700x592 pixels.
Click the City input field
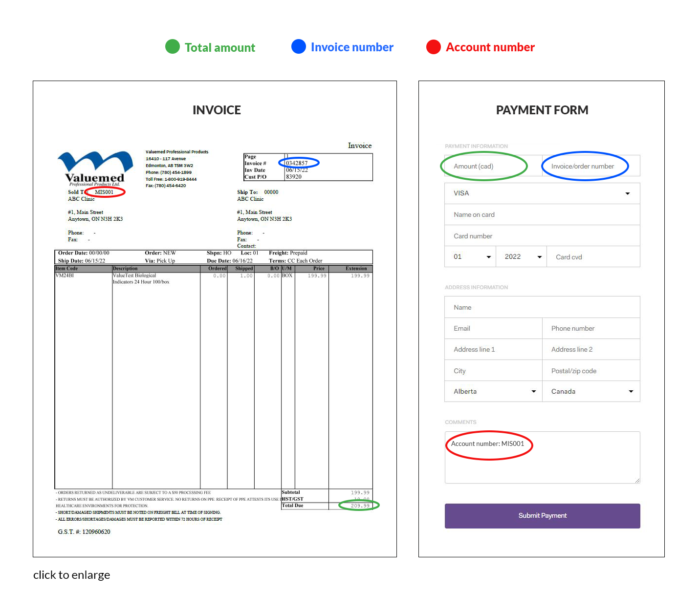[x=493, y=371]
